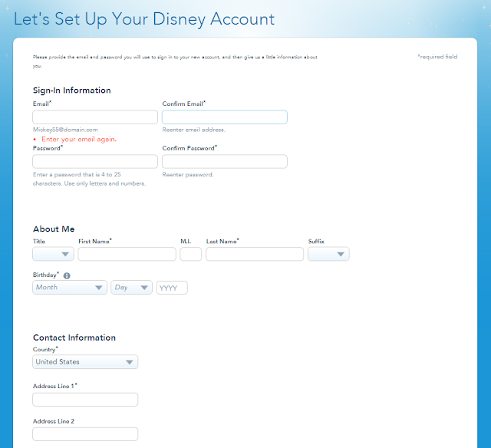The width and height of the screenshot is (491, 448).
Task: Click the Address Line 2 field
Action: pyautogui.click(x=85, y=434)
